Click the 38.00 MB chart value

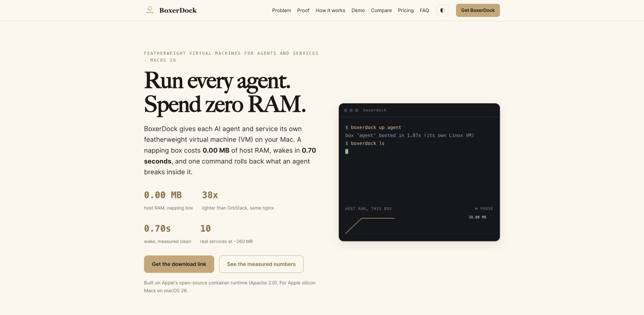click(x=477, y=217)
